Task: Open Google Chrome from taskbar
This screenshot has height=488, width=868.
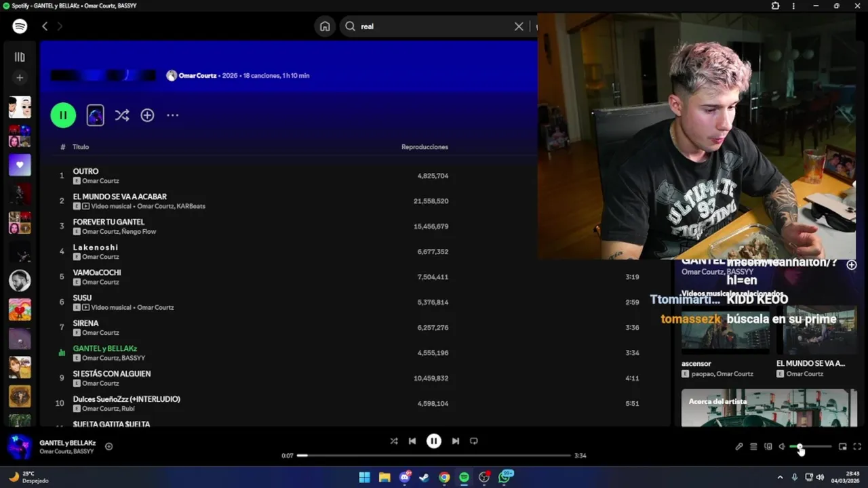Action: pos(444,477)
